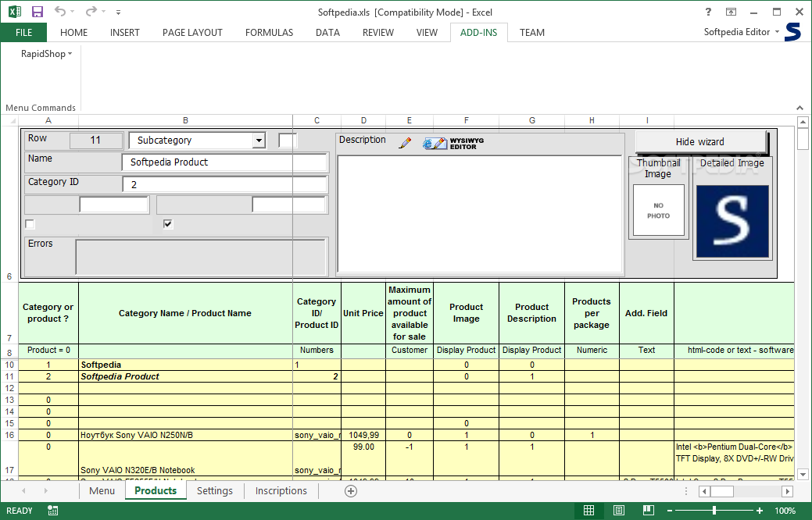This screenshot has width=812, height=520.
Task: Click the zoom out minus button
Action: pyautogui.click(x=670, y=511)
